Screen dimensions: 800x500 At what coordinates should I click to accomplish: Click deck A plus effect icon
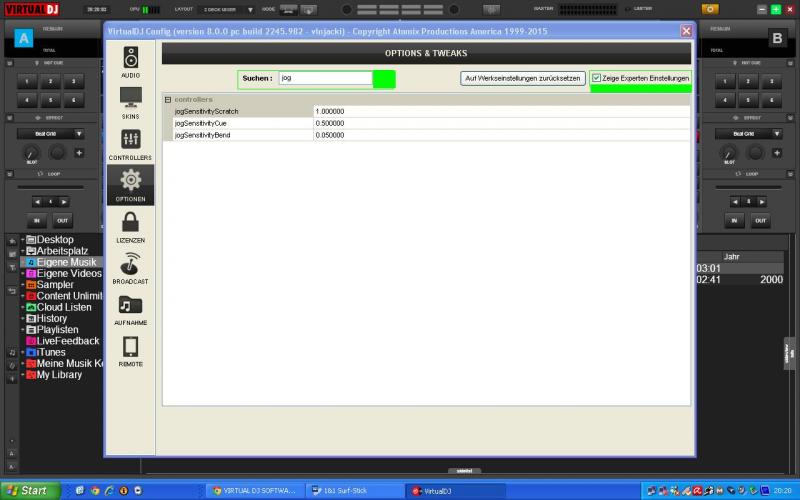[79, 153]
